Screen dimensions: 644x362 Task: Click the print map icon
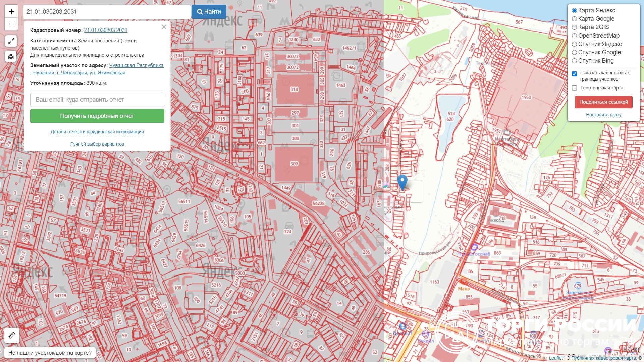(11, 56)
